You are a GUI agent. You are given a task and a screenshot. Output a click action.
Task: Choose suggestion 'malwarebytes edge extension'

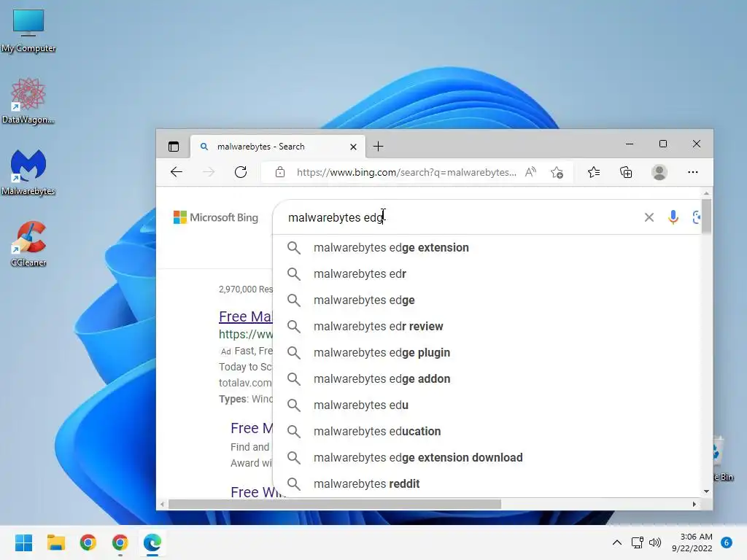pyautogui.click(x=487, y=248)
